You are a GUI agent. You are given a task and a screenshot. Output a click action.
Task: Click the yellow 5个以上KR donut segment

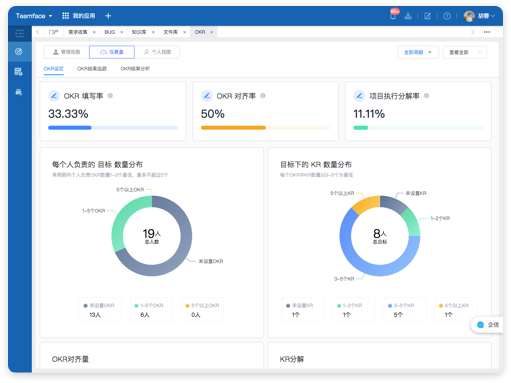[367, 203]
